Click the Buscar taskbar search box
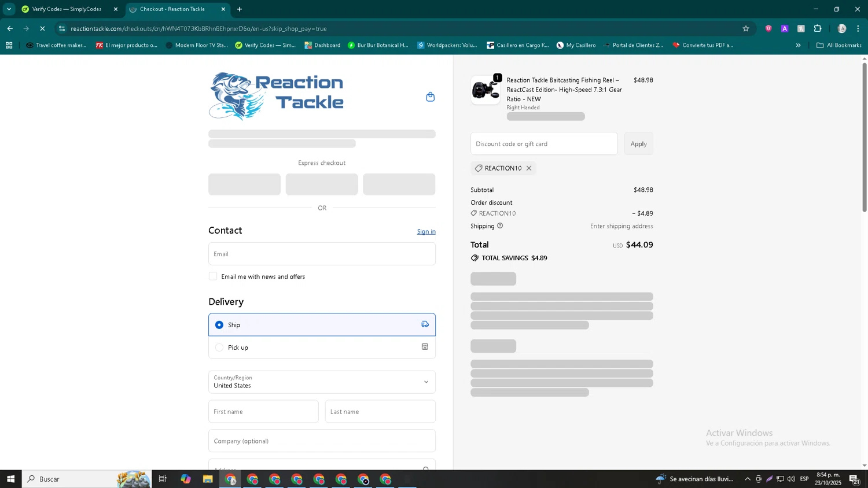This screenshot has height=488, width=868. [87, 479]
